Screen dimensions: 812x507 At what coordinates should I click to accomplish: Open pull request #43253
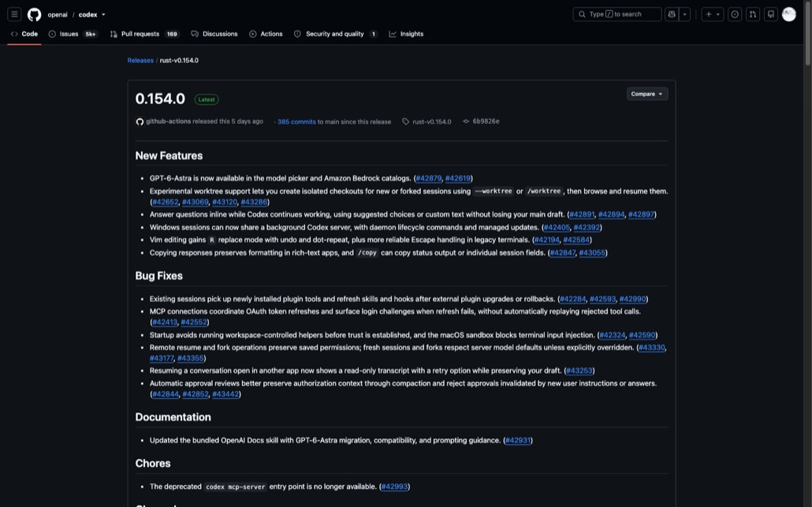[x=579, y=371]
